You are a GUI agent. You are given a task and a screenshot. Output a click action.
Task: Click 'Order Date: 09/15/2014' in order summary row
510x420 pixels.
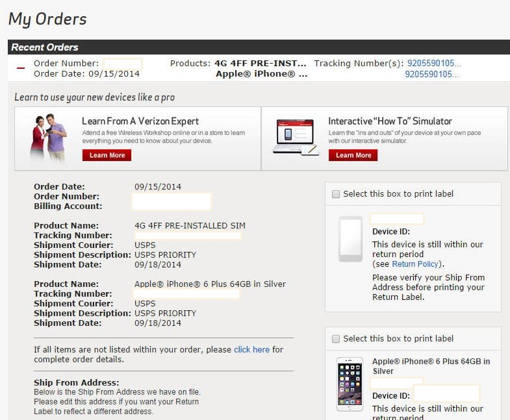click(86, 74)
